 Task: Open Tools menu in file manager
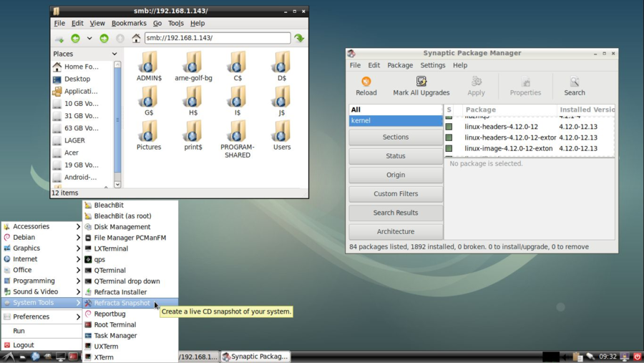tap(176, 24)
